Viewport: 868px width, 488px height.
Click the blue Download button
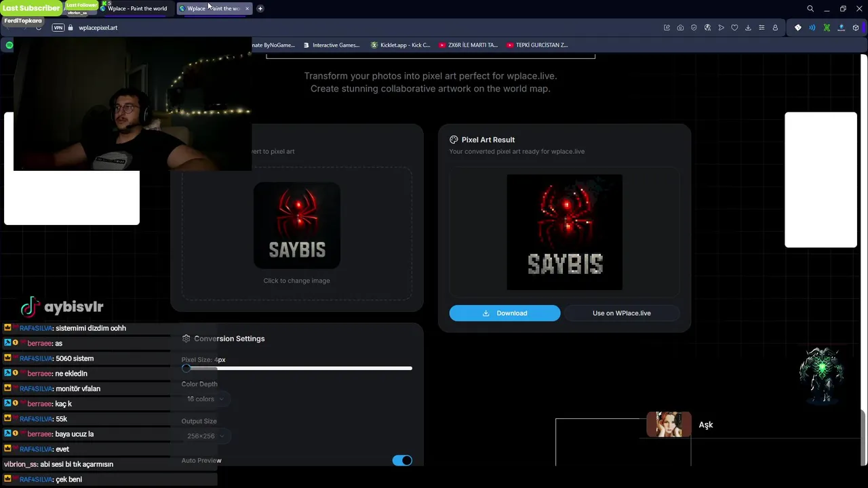click(x=505, y=313)
